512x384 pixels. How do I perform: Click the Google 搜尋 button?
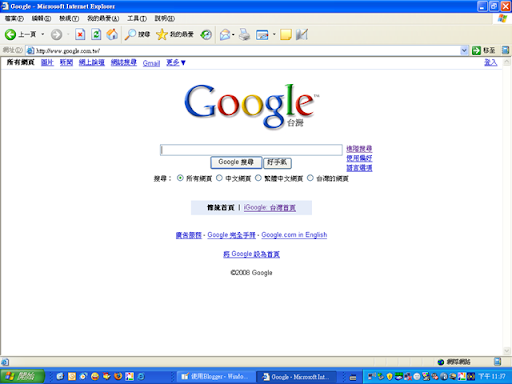click(236, 162)
